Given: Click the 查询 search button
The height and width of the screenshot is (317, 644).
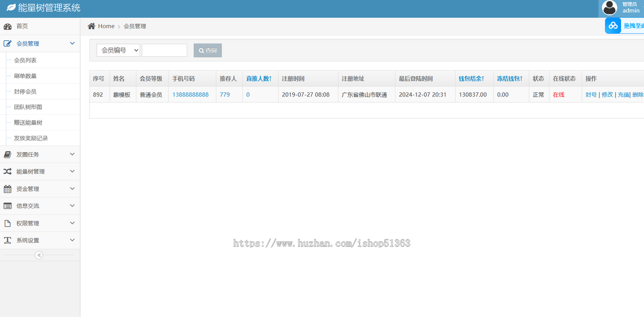Looking at the screenshot, I should coord(208,50).
